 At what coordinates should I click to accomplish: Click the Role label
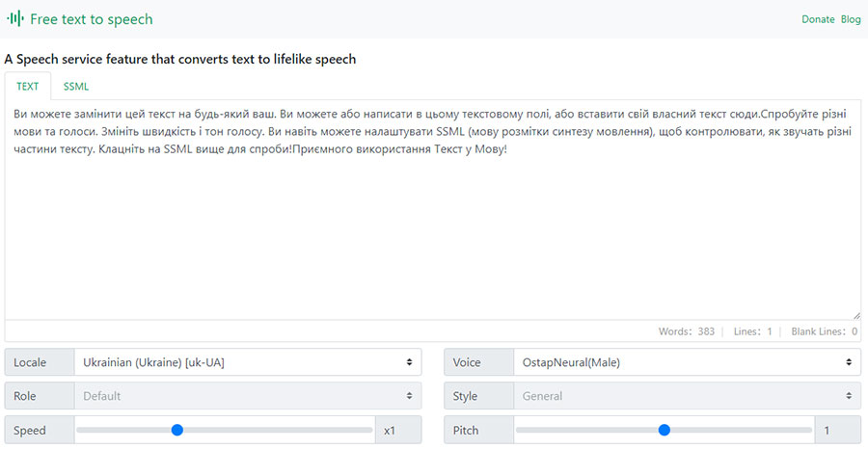[40, 396]
